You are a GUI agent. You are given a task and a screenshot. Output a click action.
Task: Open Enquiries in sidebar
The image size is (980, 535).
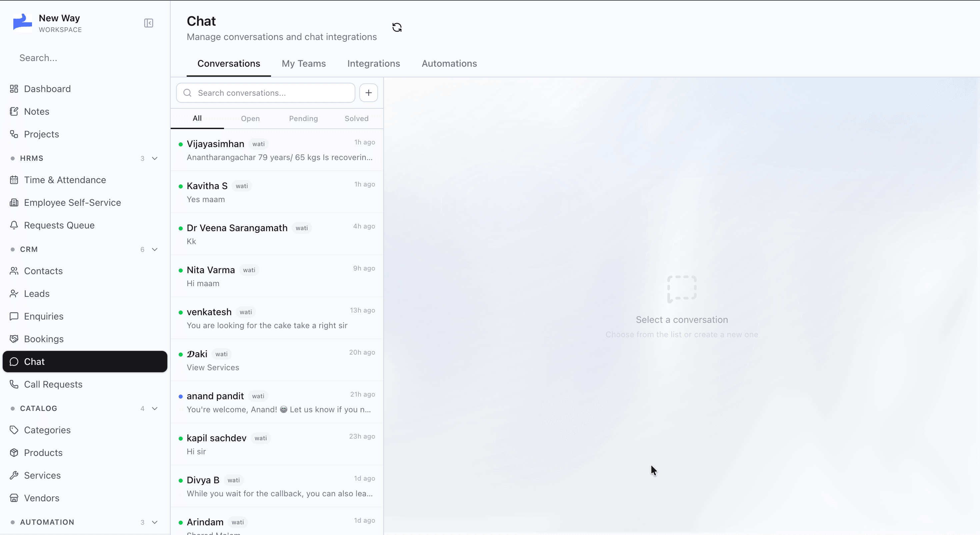coord(85,317)
